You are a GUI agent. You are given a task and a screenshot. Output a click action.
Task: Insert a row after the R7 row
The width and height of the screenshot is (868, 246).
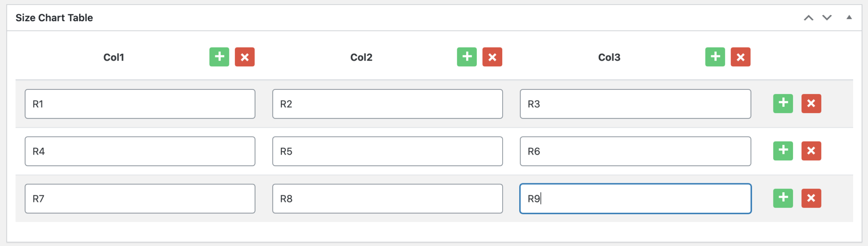tap(783, 198)
